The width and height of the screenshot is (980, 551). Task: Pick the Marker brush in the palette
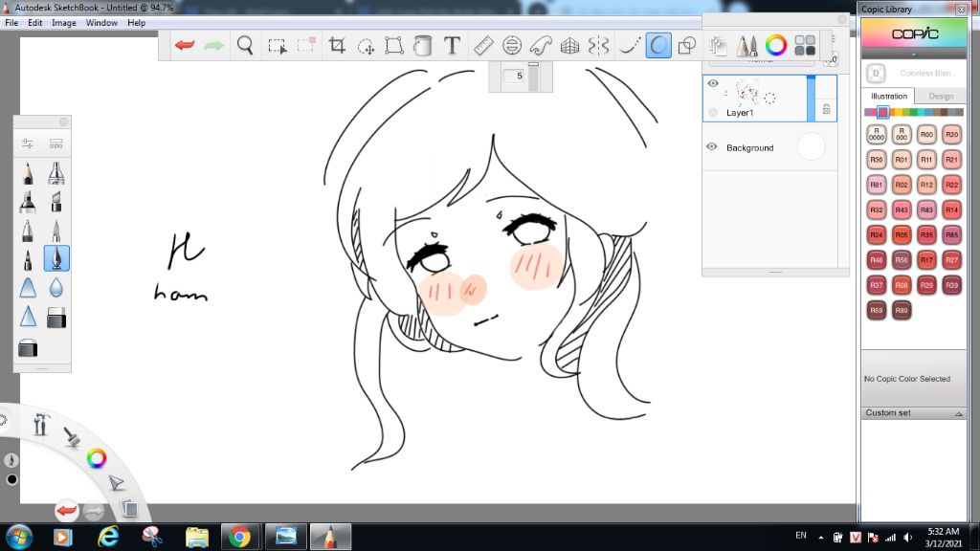pos(28,202)
